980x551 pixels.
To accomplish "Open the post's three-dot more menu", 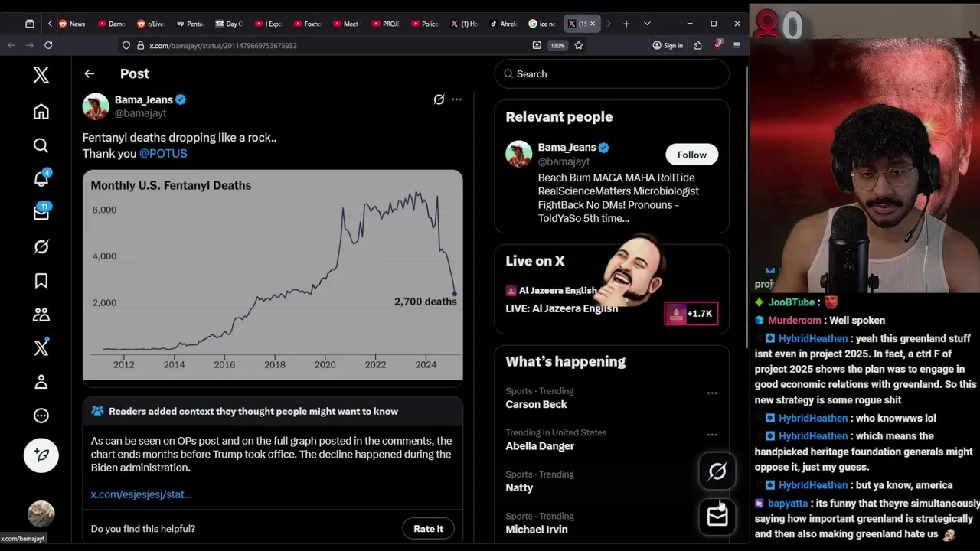I will 457,99.
